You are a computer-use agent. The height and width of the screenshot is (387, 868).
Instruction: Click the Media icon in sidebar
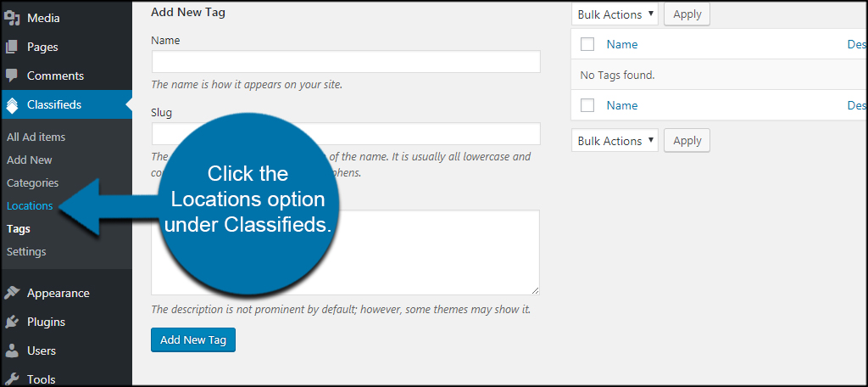(12, 19)
